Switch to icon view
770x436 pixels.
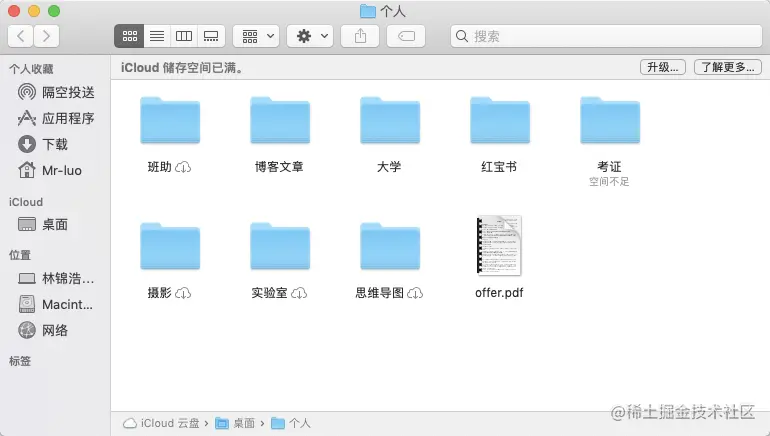click(x=129, y=36)
